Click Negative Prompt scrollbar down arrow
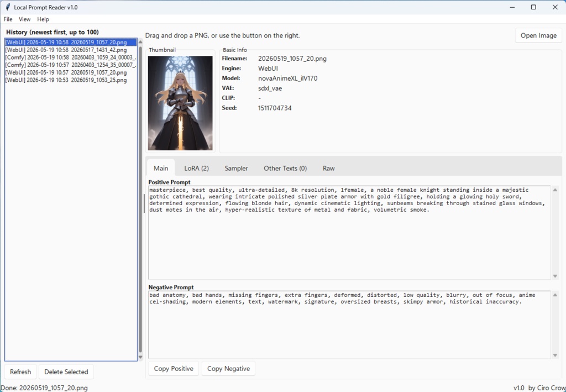The width and height of the screenshot is (566, 392). tap(555, 355)
